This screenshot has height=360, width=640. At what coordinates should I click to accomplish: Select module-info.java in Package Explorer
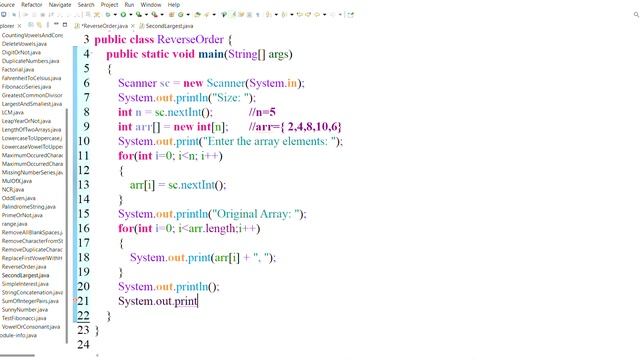click(18, 335)
